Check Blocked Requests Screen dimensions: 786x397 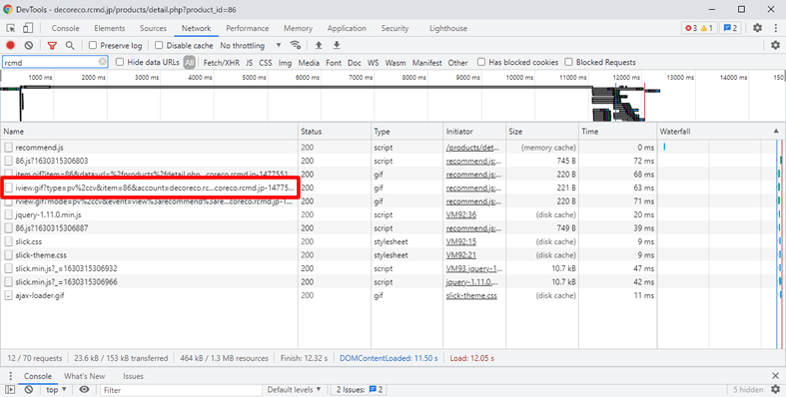pos(568,62)
